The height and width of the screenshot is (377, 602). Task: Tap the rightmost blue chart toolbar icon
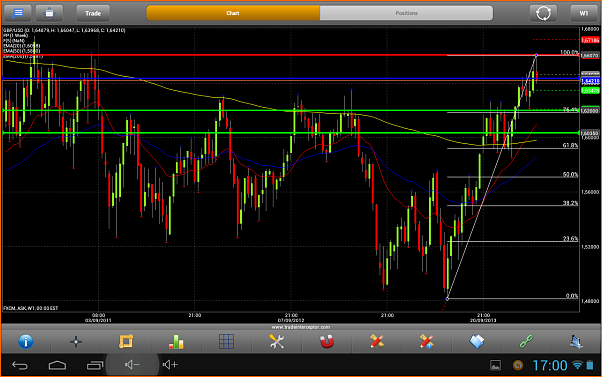[x=576, y=341]
